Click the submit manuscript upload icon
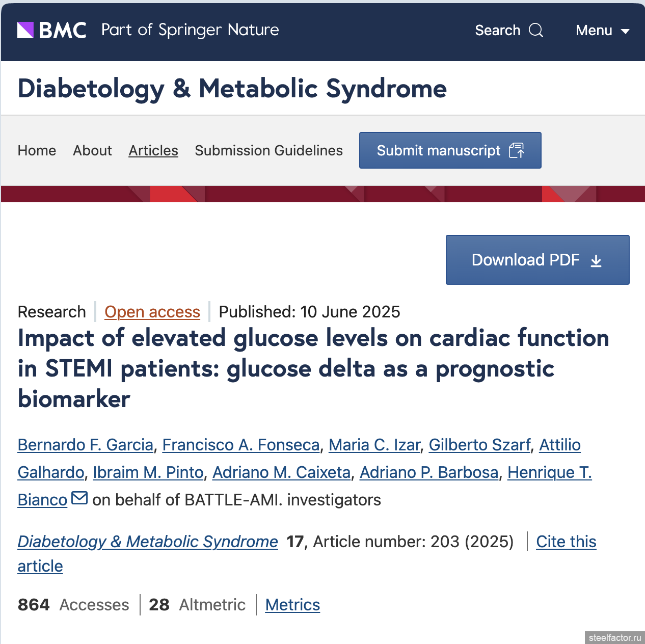 click(x=517, y=151)
